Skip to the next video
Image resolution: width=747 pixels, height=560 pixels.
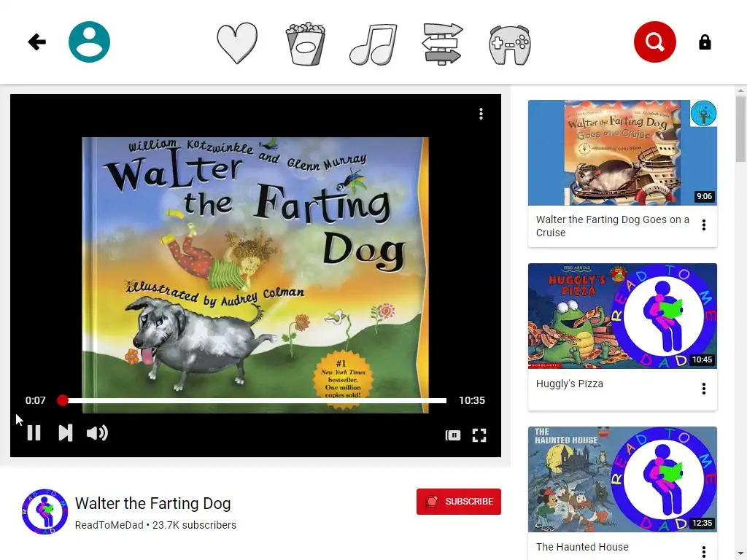(65, 433)
